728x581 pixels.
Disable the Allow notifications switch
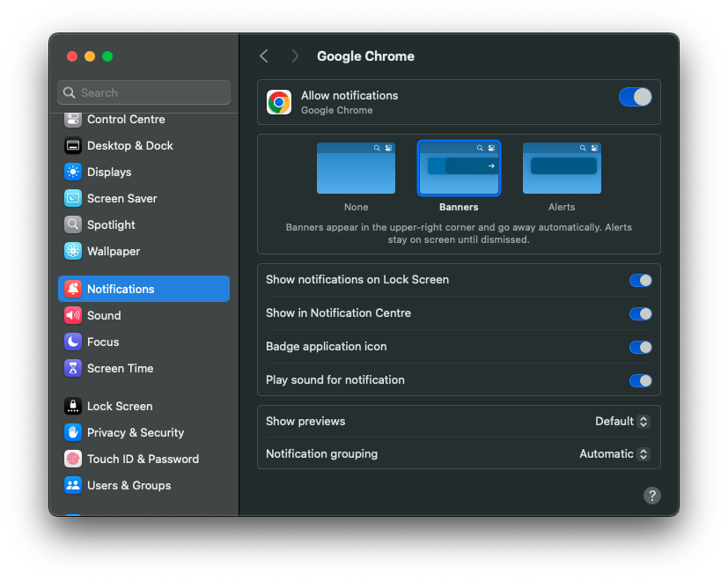[x=636, y=97]
